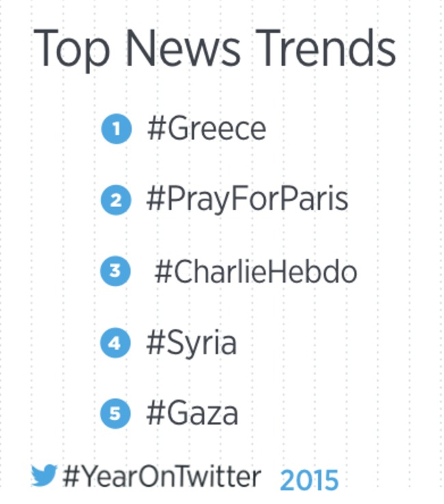Click the word News in heading
The height and width of the screenshot is (504, 444).
tap(183, 48)
